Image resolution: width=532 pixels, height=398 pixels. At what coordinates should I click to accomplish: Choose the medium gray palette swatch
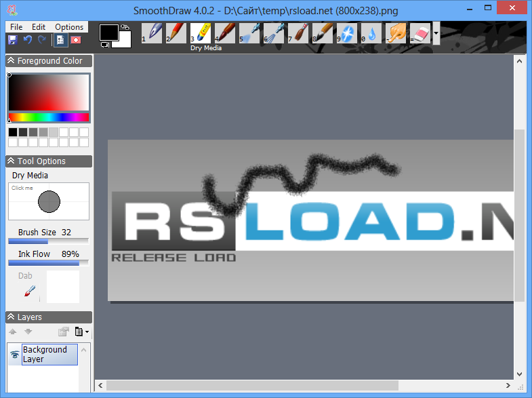click(x=33, y=132)
